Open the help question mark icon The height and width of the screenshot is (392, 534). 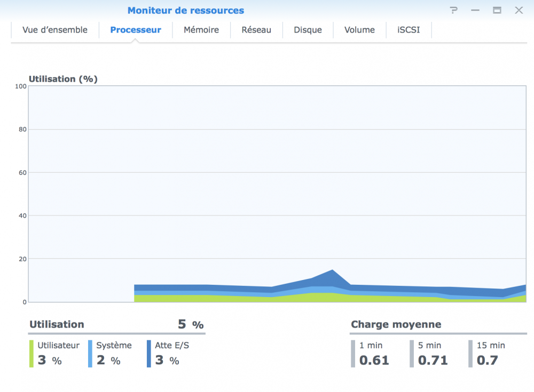click(x=453, y=10)
